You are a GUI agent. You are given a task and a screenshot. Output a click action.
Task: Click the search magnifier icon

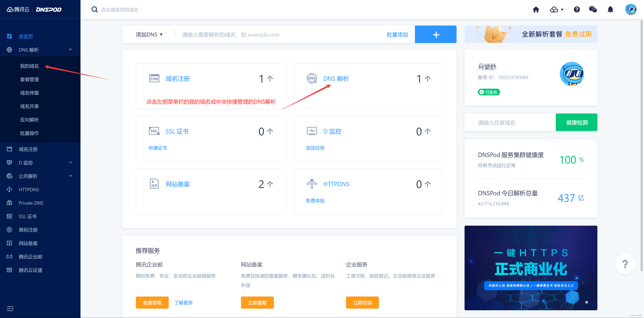tap(94, 10)
